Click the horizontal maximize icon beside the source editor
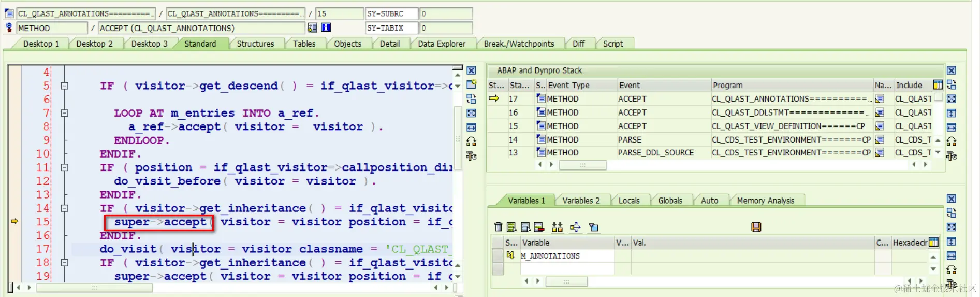The image size is (980, 297). click(471, 127)
